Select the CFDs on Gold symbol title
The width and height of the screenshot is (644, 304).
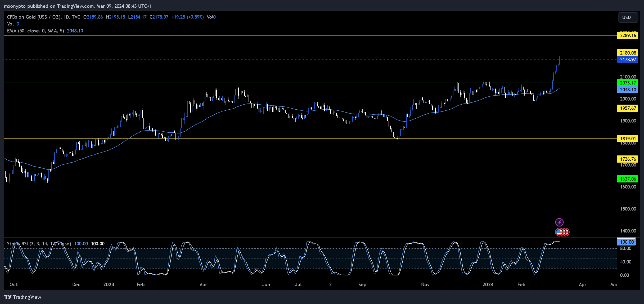point(44,17)
